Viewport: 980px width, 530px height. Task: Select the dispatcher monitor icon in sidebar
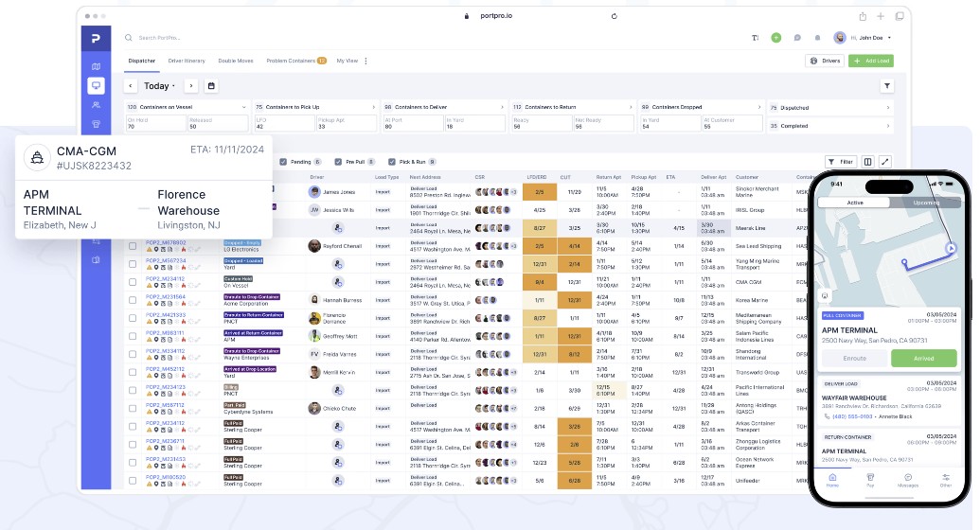pyautogui.click(x=96, y=85)
